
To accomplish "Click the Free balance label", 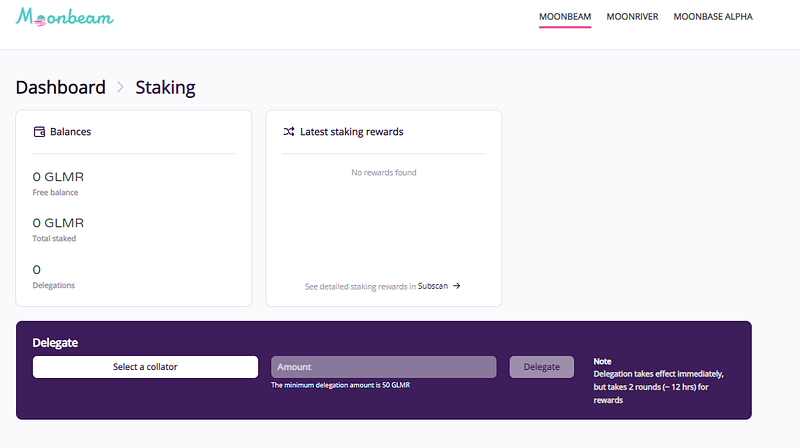I will tap(55, 192).
